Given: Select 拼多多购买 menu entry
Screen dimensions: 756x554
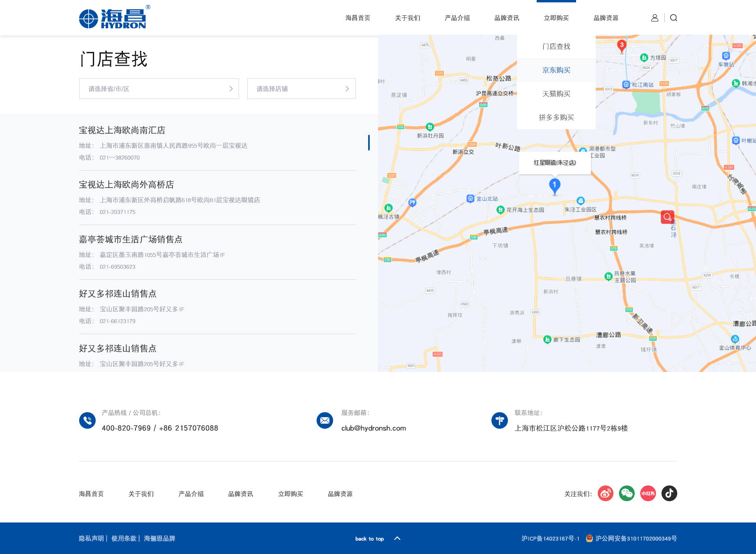Looking at the screenshot, I should coord(556,117).
